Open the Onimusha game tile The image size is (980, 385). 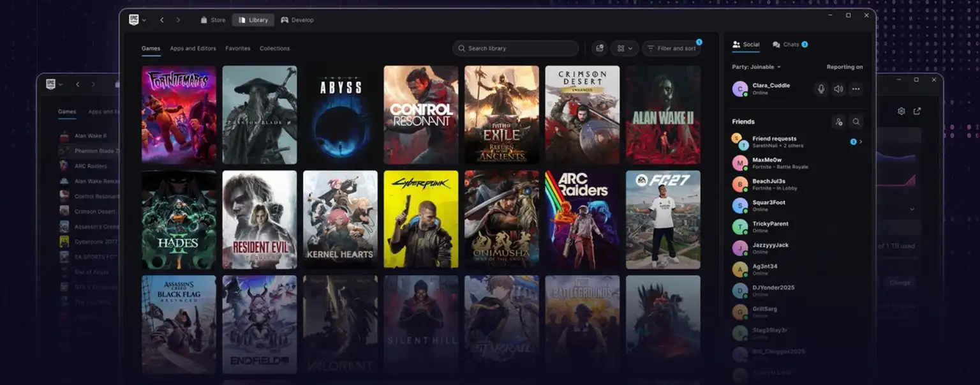click(501, 220)
